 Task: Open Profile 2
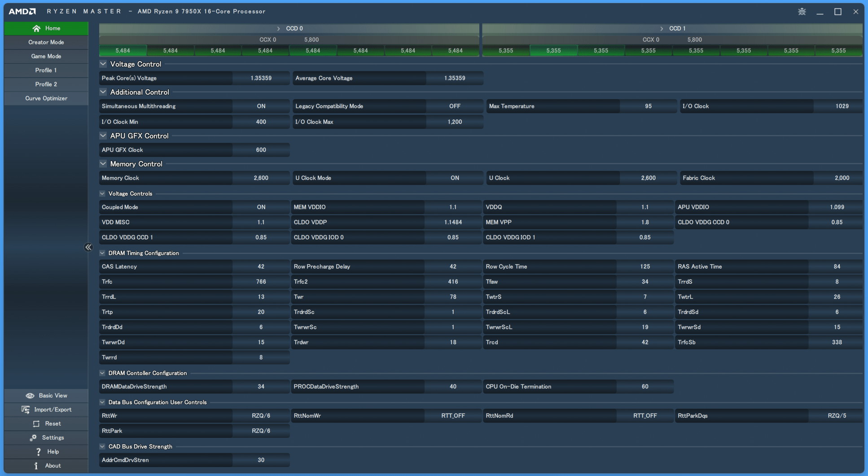click(46, 84)
